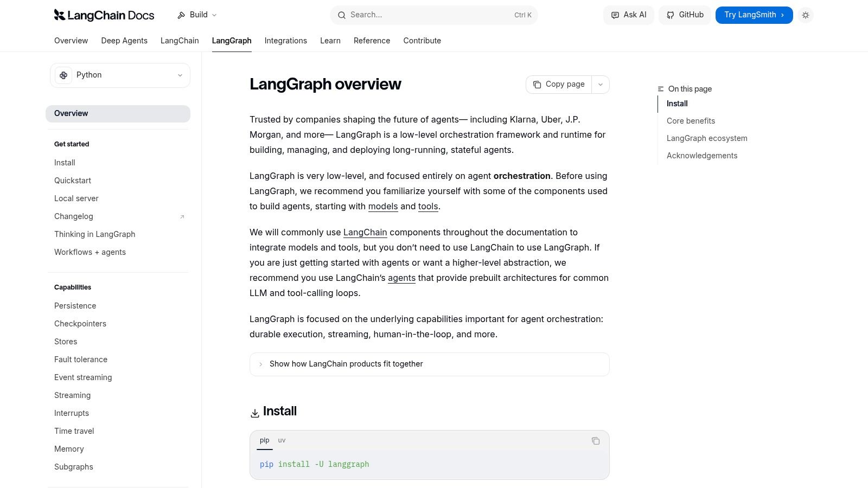Screen dimensions: 868x488
Task: Go to the Integrations tab
Action: (x=286, y=41)
